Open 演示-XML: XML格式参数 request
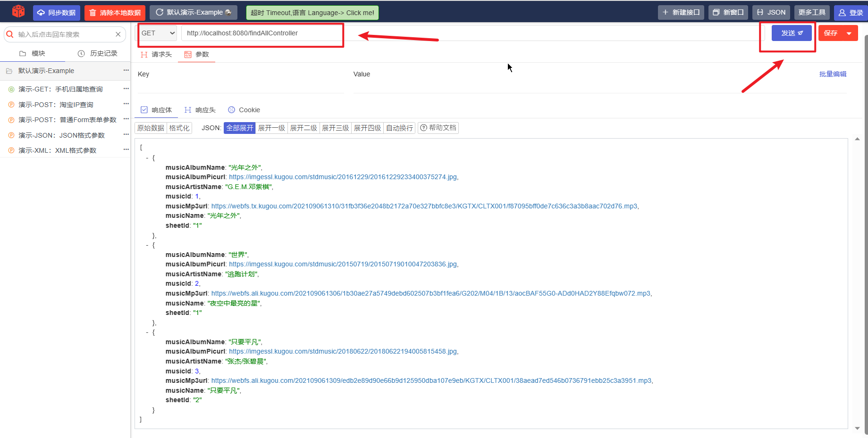Image resolution: width=868 pixels, height=438 pixels. (57, 150)
